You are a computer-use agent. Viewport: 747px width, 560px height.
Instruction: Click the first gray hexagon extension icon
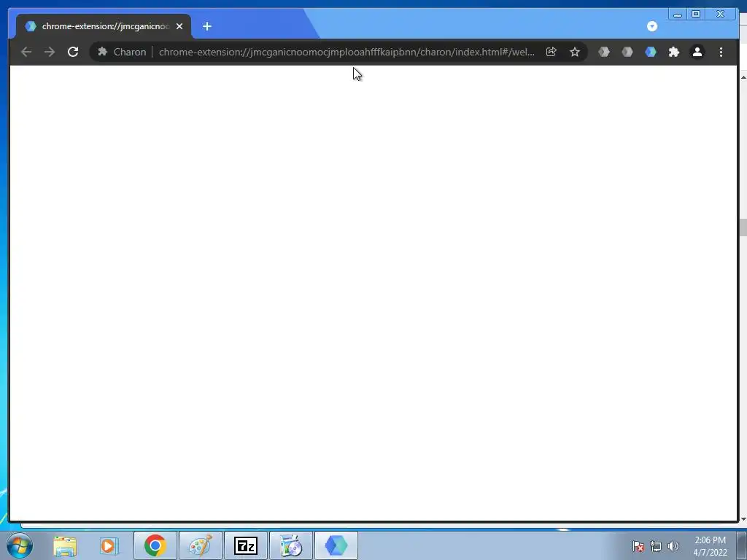click(x=603, y=52)
